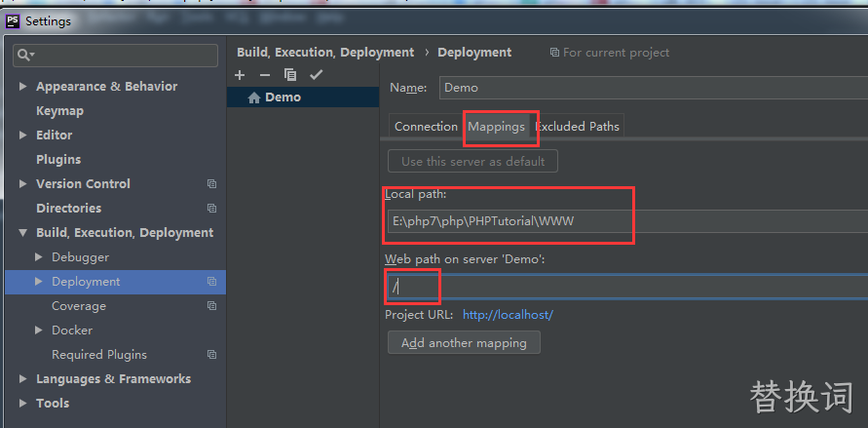Click project-level icon beside Version Control
868x428 pixels.
[211, 184]
